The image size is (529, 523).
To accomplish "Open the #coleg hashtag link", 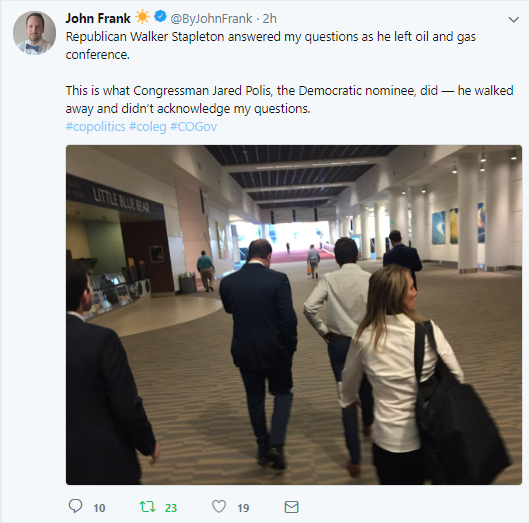I will [148, 127].
